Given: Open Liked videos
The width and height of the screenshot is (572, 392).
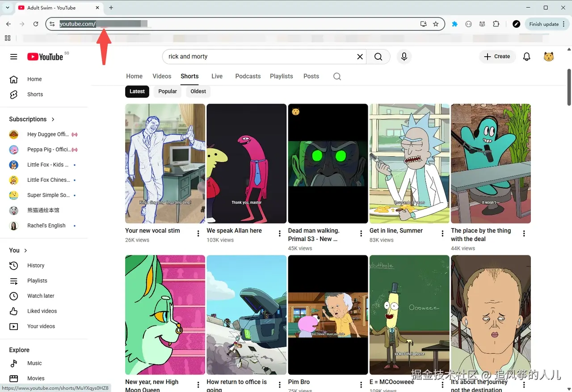Looking at the screenshot, I should 45,311.
